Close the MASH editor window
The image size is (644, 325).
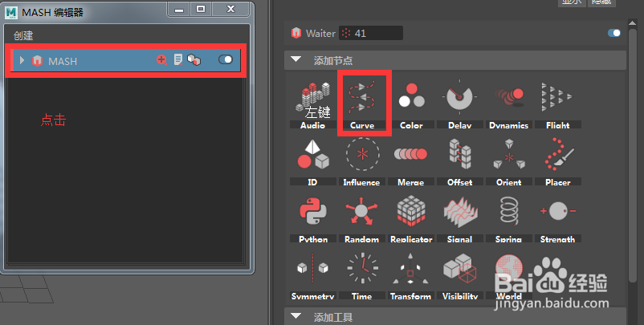[x=230, y=9]
